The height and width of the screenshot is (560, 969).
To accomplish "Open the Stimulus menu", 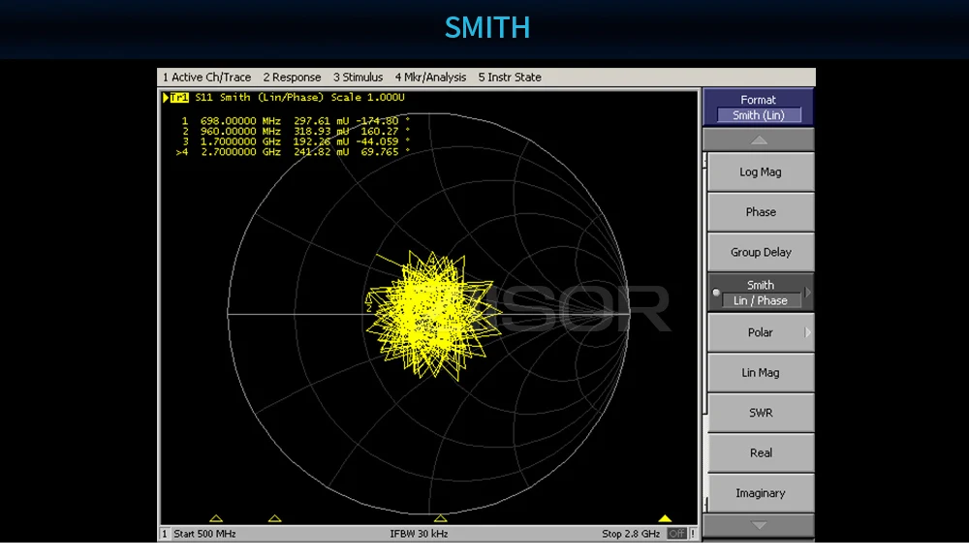I will coord(358,78).
